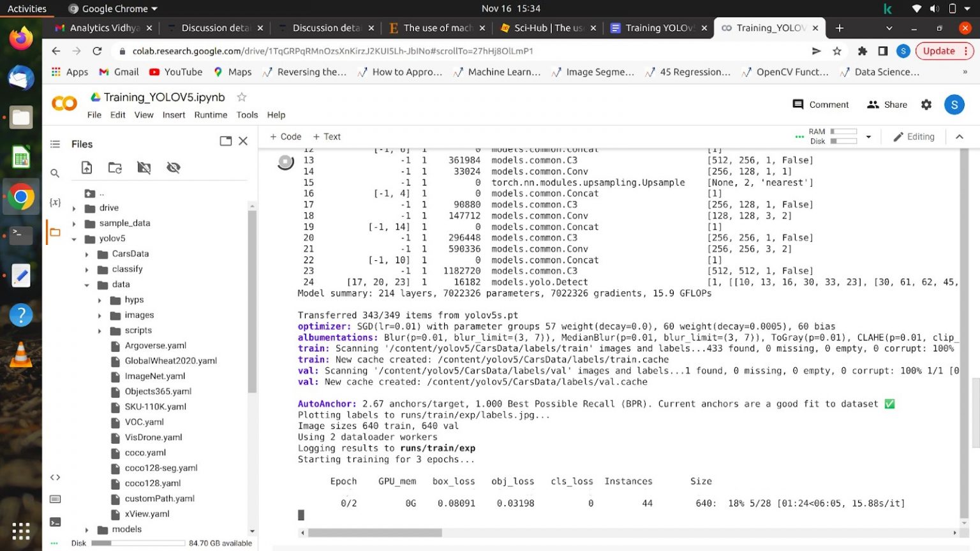Viewport: 980px width, 551px height.
Task: Open the table of contents sidebar
Action: [x=54, y=144]
